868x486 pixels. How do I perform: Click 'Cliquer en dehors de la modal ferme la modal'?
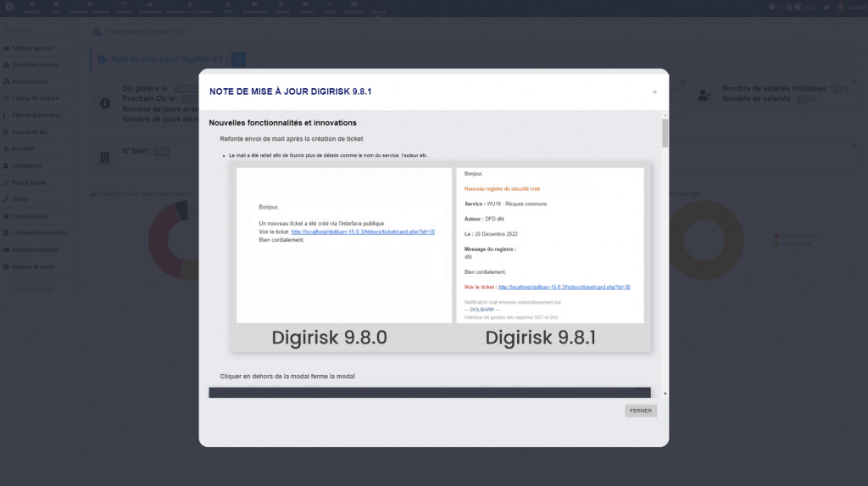click(287, 377)
